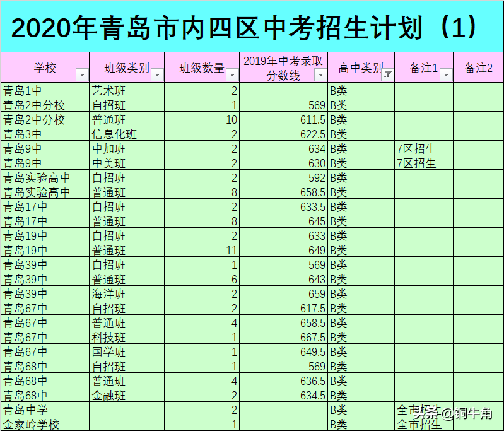The height and width of the screenshot is (431, 504).
Task: Select the 备注1 header cell
Action: (424, 68)
